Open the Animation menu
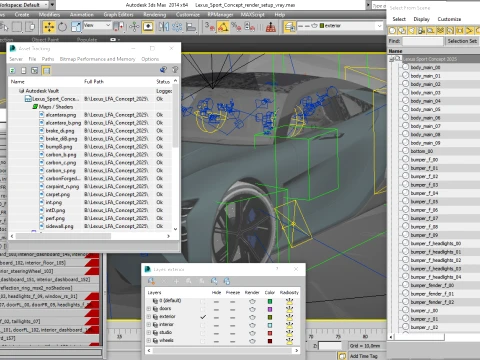The width and height of the screenshot is (480, 360). [x=82, y=15]
